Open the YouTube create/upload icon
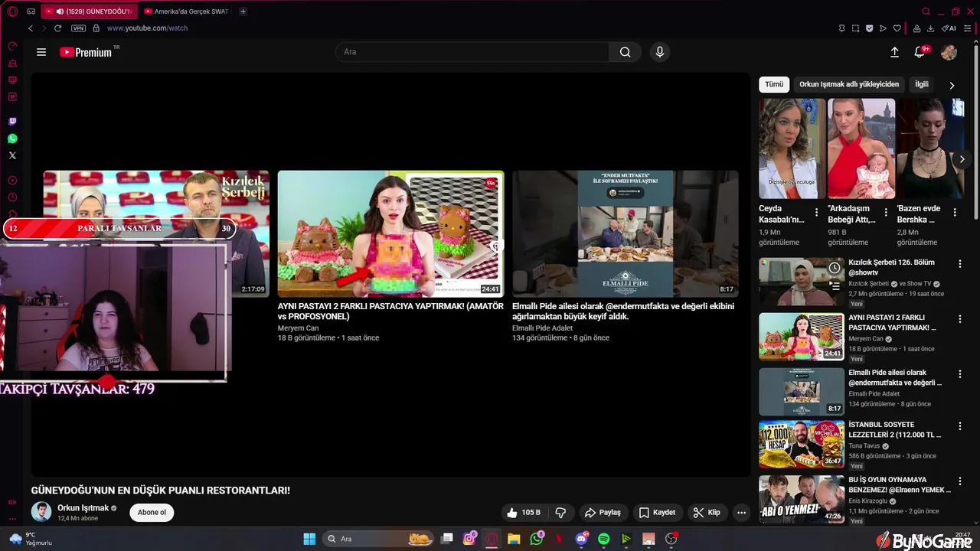 pos(894,52)
